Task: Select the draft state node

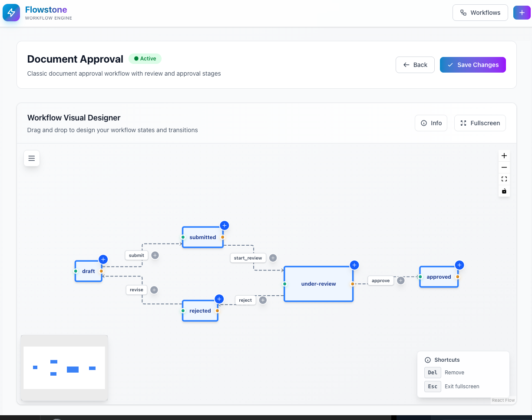Action: tap(89, 271)
